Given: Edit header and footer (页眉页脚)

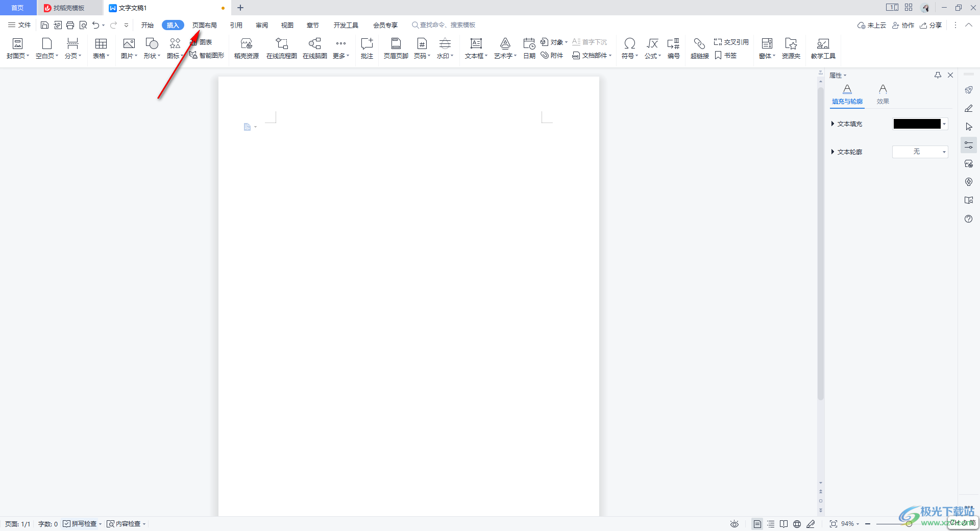Looking at the screenshot, I should [x=396, y=49].
